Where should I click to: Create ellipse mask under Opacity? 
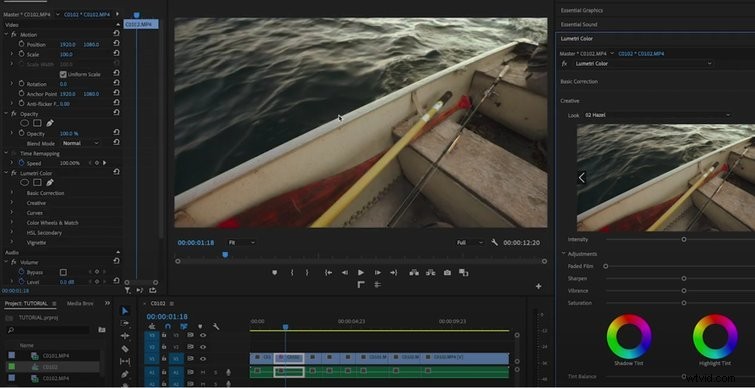click(x=25, y=123)
